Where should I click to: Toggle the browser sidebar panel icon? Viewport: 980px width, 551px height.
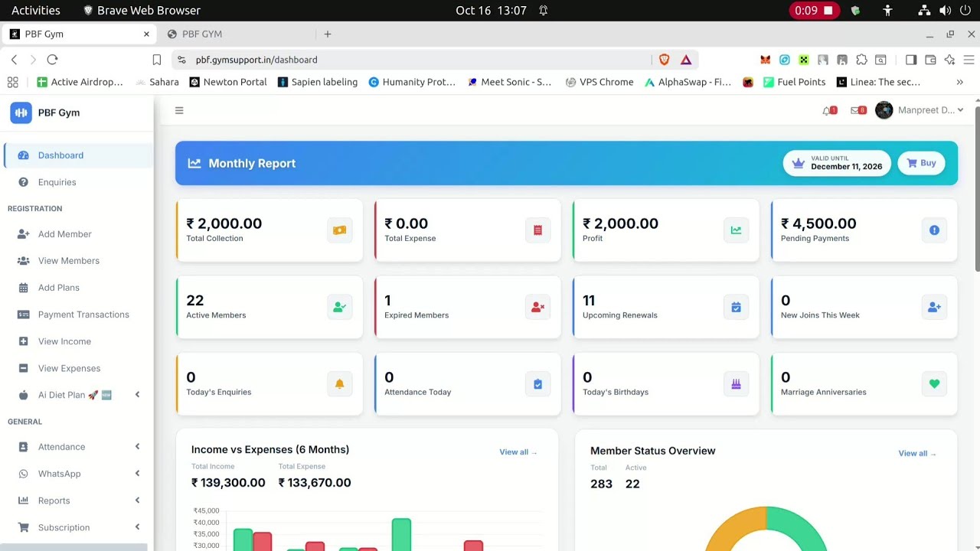tap(911, 60)
